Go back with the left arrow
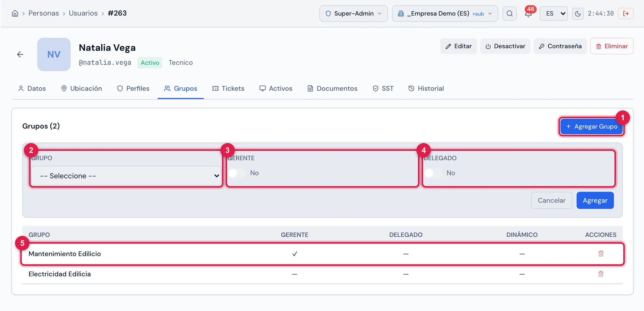644x311 pixels. [20, 54]
